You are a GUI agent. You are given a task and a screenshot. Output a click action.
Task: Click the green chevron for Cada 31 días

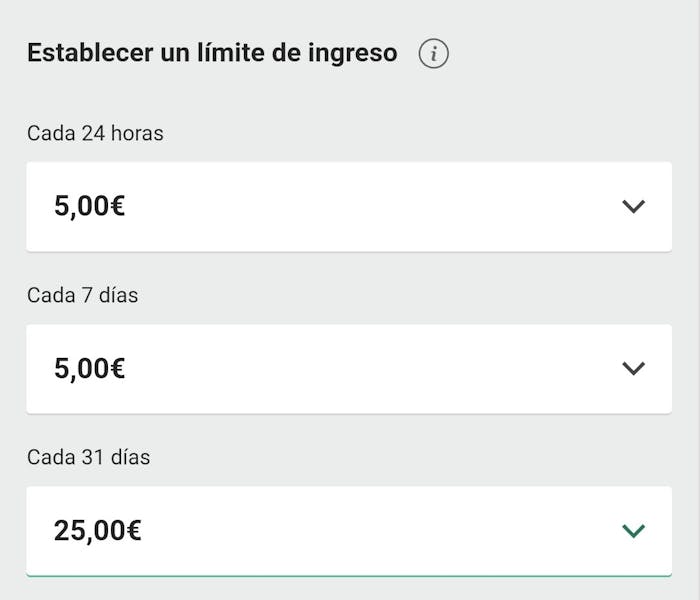click(x=633, y=530)
